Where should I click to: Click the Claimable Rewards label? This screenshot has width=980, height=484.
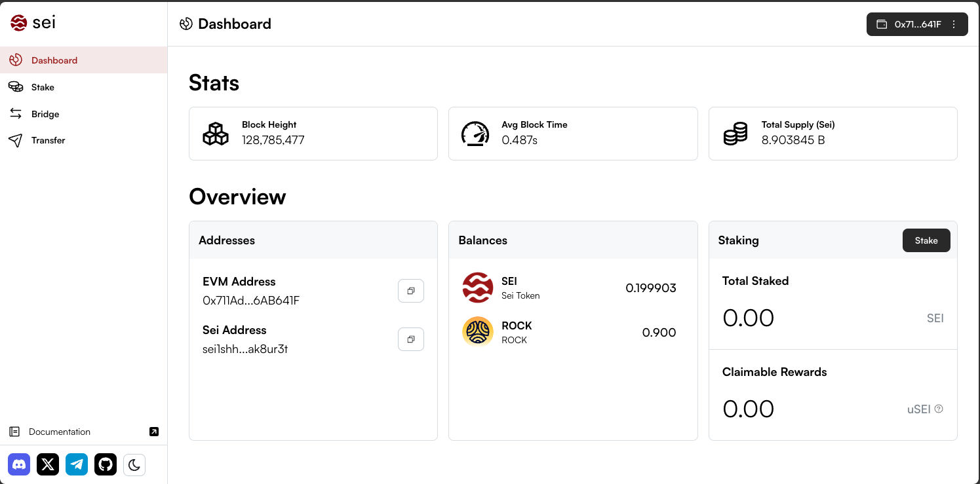coord(774,372)
